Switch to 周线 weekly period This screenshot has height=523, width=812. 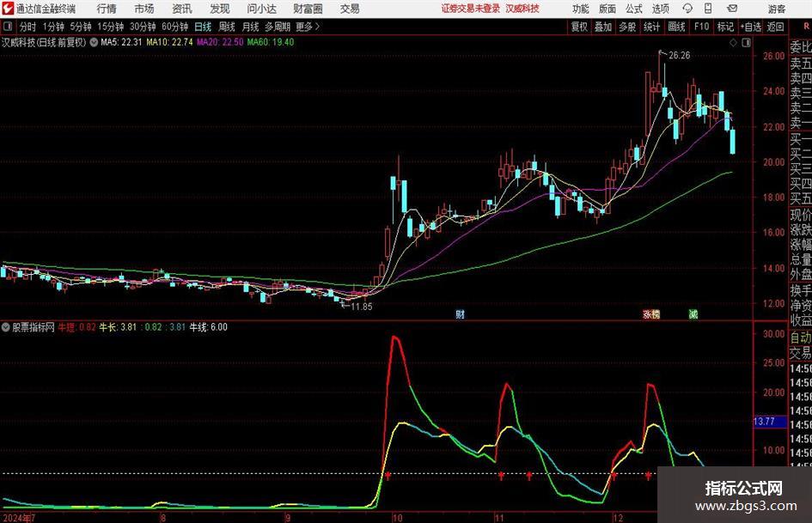coord(226,27)
